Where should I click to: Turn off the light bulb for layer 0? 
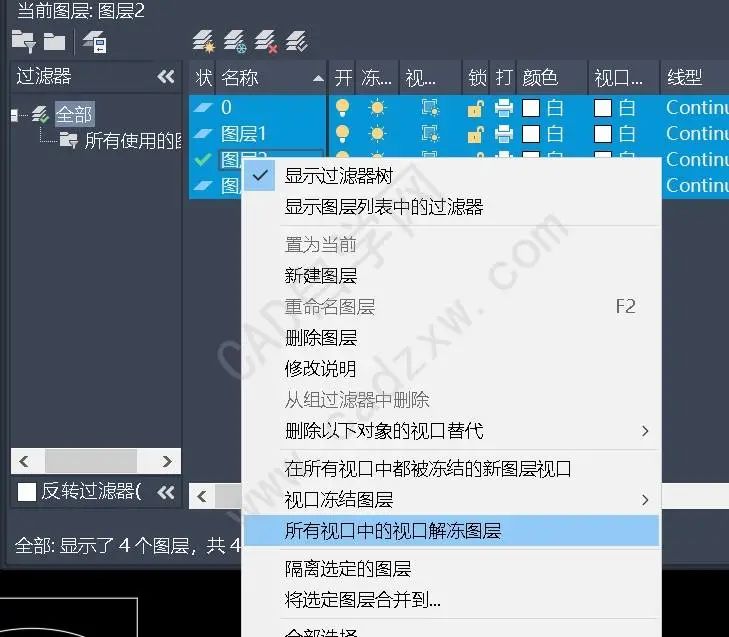pyautogui.click(x=342, y=107)
